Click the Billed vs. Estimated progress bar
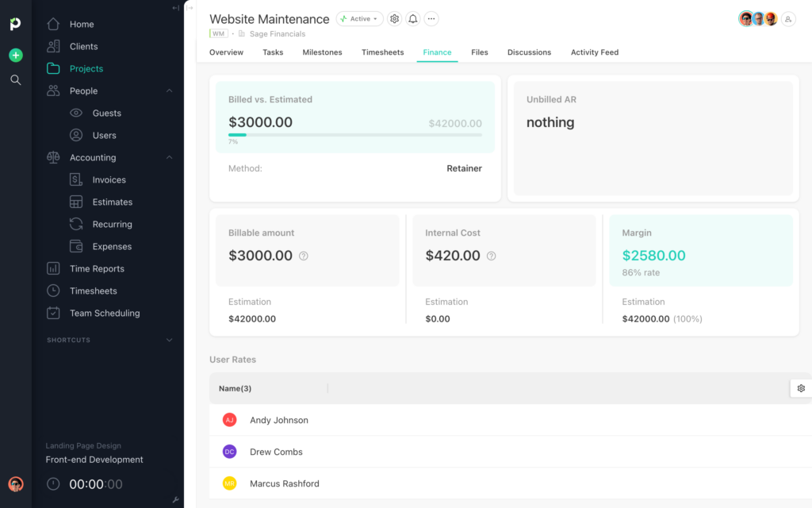The image size is (812, 508). 356,135
